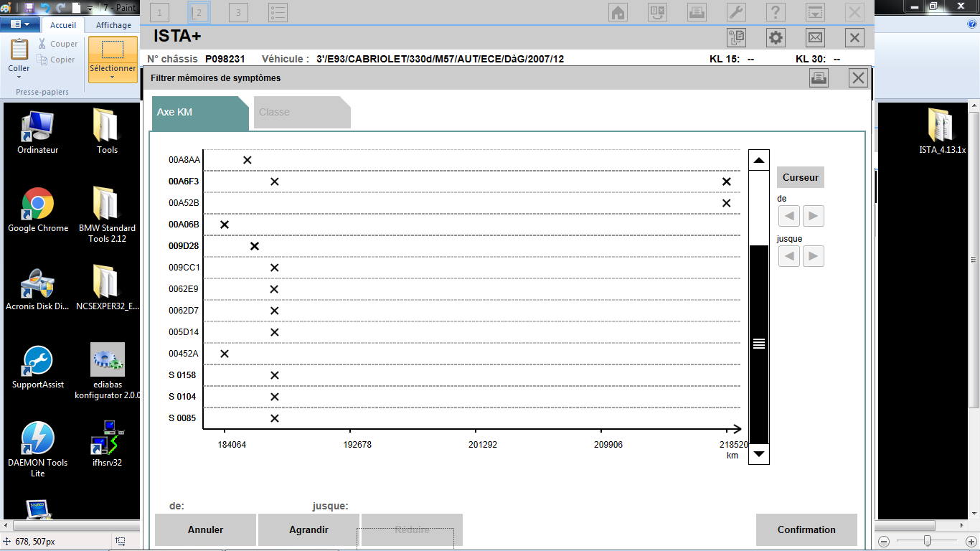Viewport: 980px width, 551px height.
Task: Click the ISTA envelope mail icon
Action: [x=815, y=38]
